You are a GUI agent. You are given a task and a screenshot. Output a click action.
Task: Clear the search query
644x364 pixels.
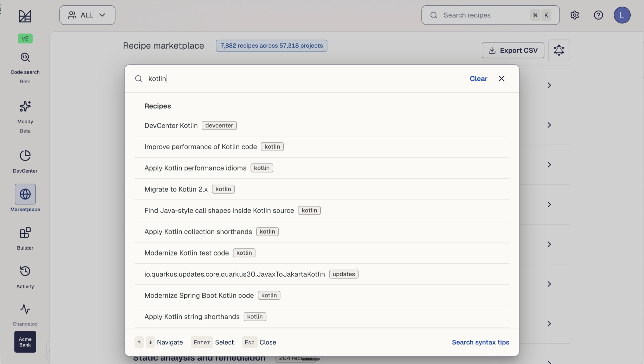tap(478, 79)
